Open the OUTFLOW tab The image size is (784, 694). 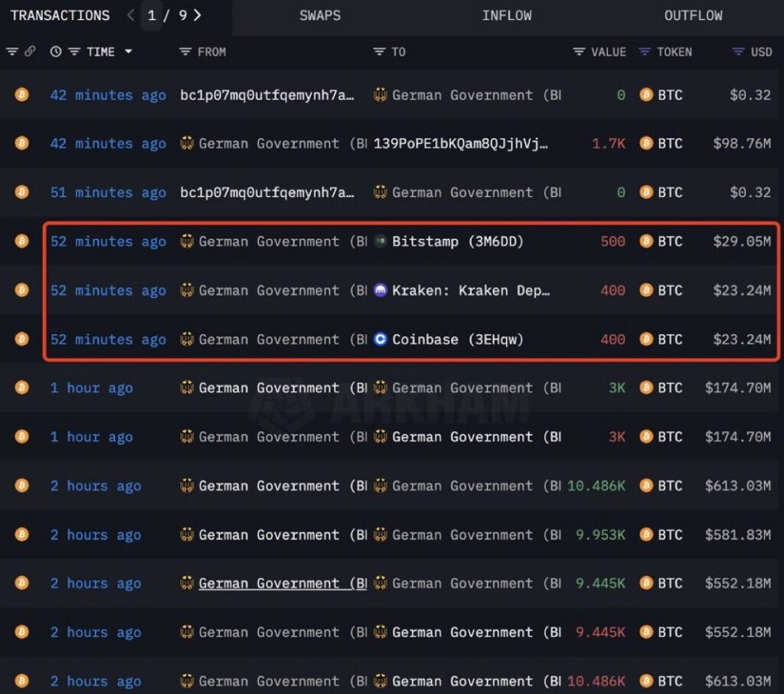(693, 15)
